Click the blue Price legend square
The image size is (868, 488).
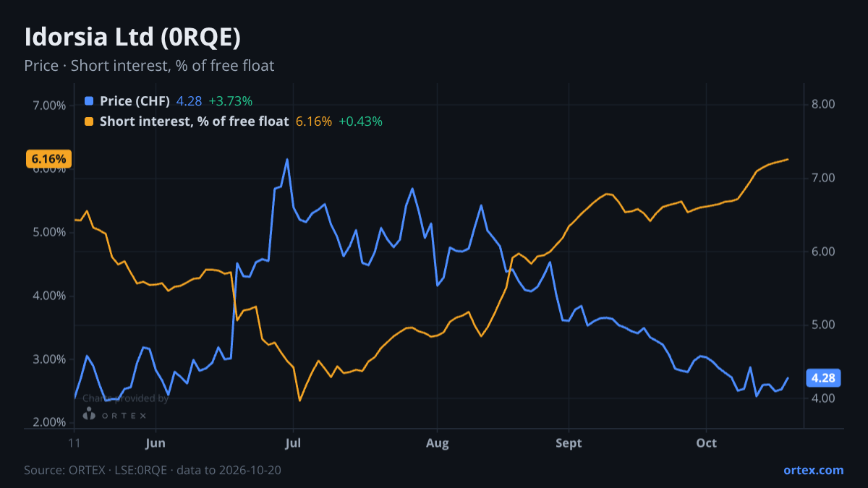pos(89,101)
